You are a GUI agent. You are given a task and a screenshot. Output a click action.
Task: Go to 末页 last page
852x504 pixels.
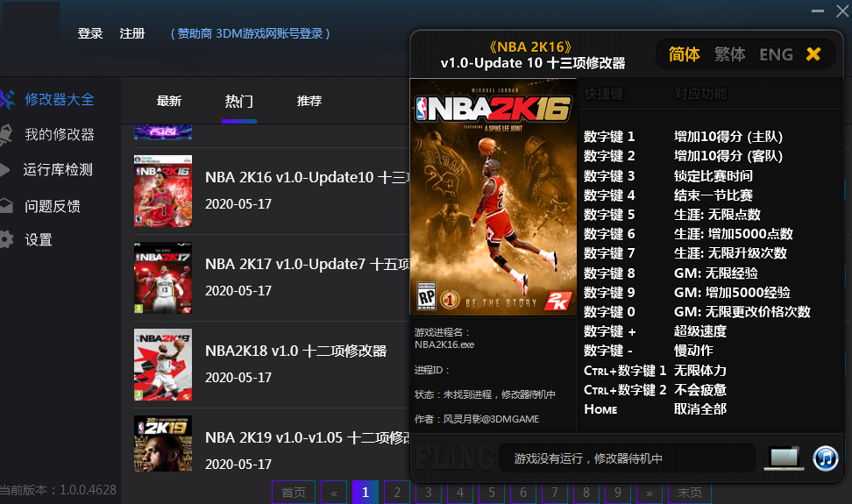pyautogui.click(x=690, y=492)
